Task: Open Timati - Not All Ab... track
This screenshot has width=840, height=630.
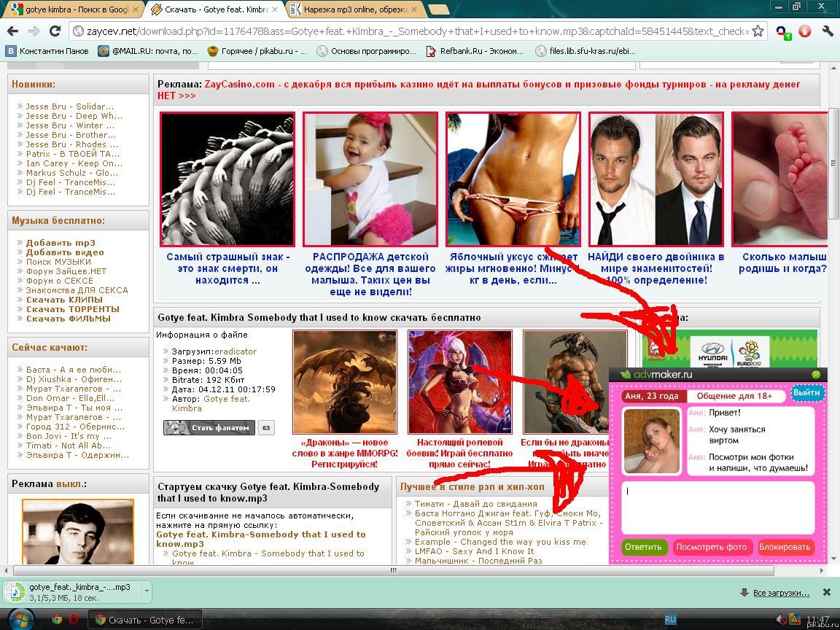Action: pos(68,446)
